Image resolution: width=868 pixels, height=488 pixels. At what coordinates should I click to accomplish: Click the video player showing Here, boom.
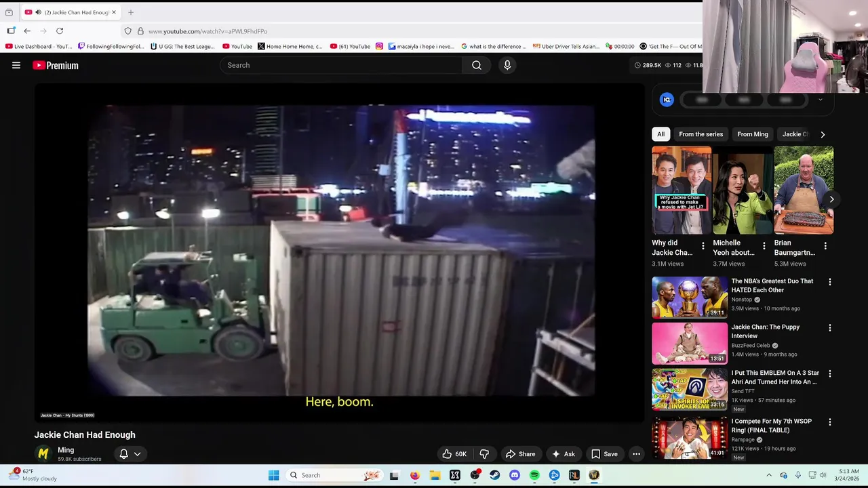tap(340, 253)
